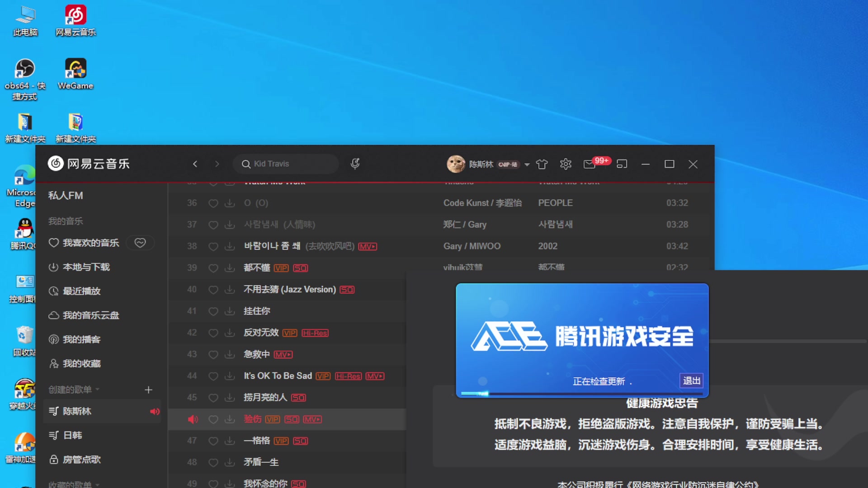Like the playing song 验伤
Image resolution: width=868 pixels, height=488 pixels.
click(x=213, y=419)
